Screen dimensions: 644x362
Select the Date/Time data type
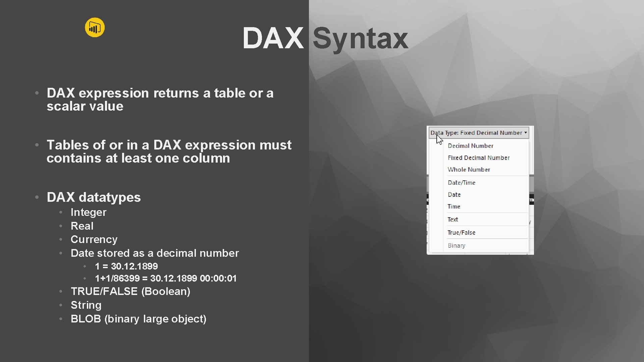(x=461, y=183)
